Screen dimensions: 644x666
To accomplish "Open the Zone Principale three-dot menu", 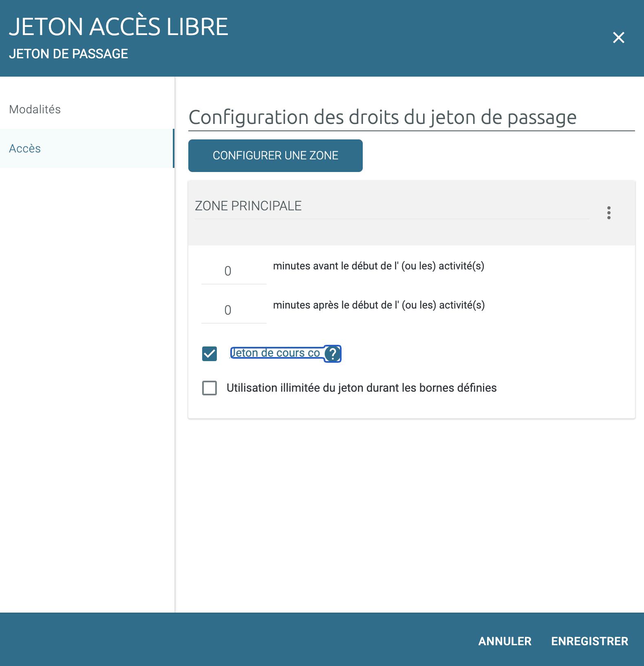I will click(x=609, y=212).
